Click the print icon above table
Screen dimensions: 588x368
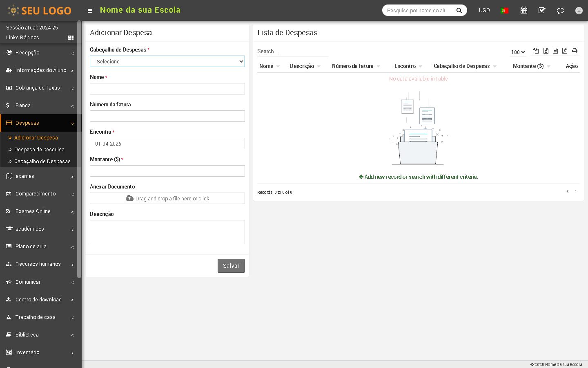[575, 51]
